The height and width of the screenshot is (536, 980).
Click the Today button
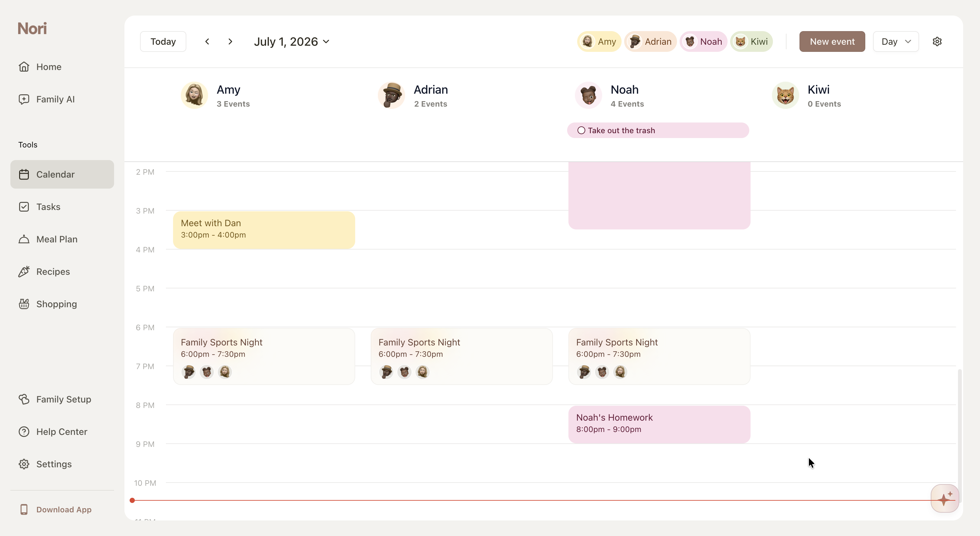163,41
